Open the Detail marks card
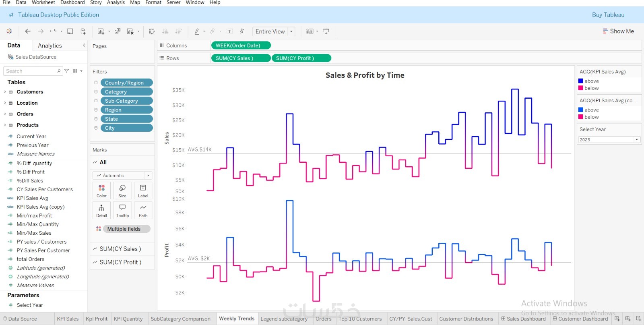The height and width of the screenshot is (325, 644). 101,211
